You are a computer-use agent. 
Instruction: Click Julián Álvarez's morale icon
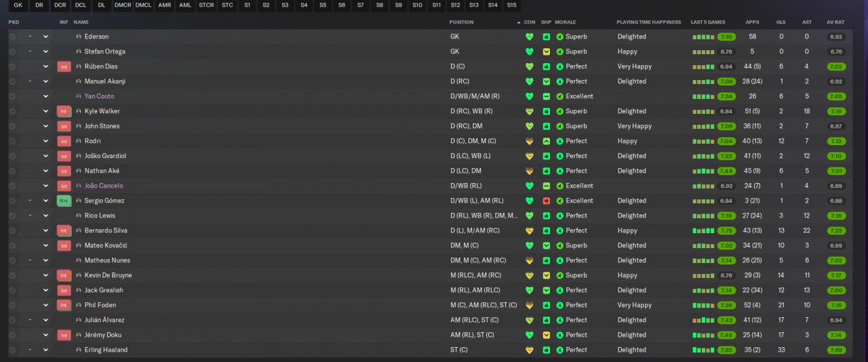point(559,320)
